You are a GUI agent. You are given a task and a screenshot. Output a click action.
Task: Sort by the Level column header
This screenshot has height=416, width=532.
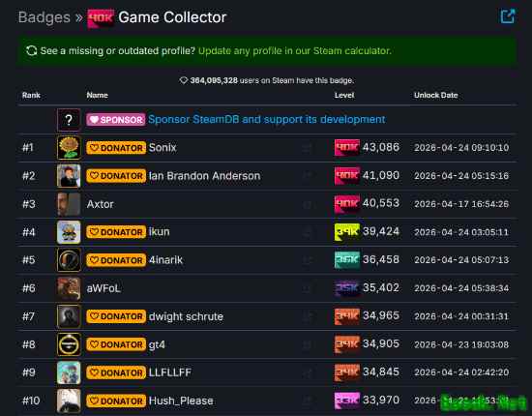click(x=344, y=96)
